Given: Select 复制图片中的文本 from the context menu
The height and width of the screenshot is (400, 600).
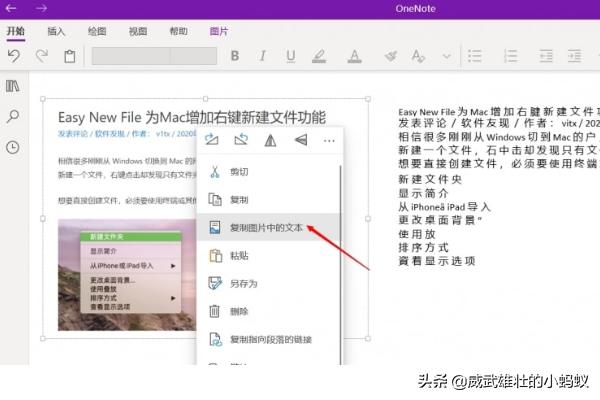Looking at the screenshot, I should coord(265,228).
